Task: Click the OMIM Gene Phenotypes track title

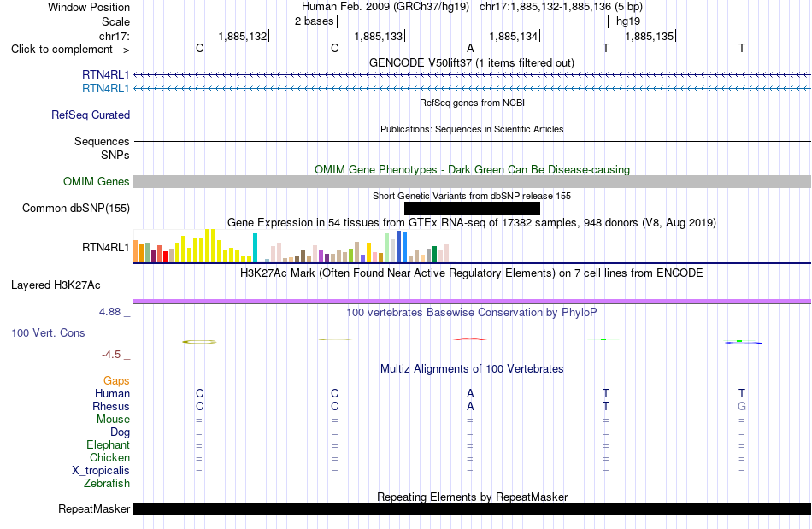Action: (x=472, y=169)
